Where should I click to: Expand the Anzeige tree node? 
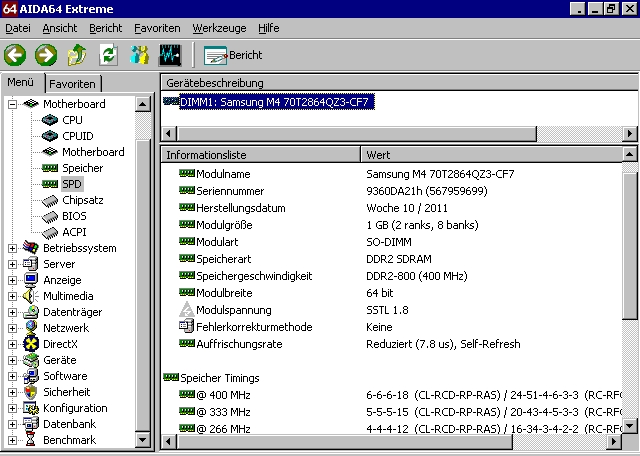(x=12, y=280)
